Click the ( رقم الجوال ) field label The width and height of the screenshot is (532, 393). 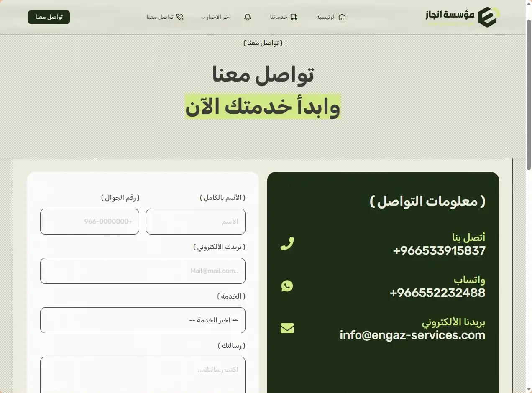tap(120, 198)
